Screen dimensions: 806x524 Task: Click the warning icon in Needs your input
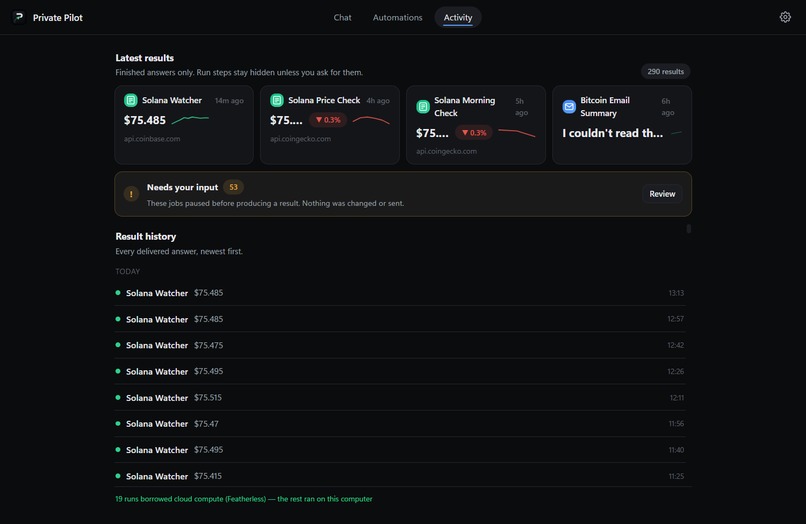pos(131,194)
